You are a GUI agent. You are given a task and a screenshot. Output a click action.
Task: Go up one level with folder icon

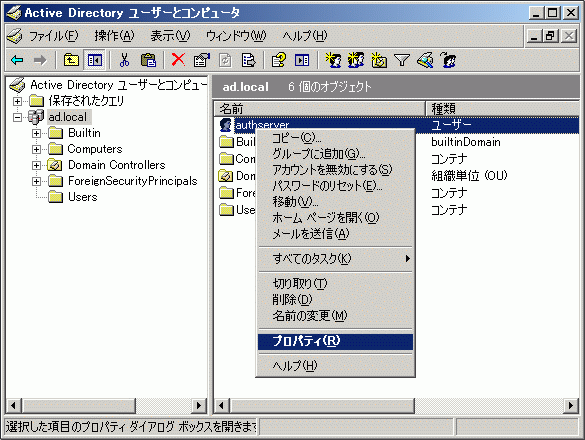(71, 60)
